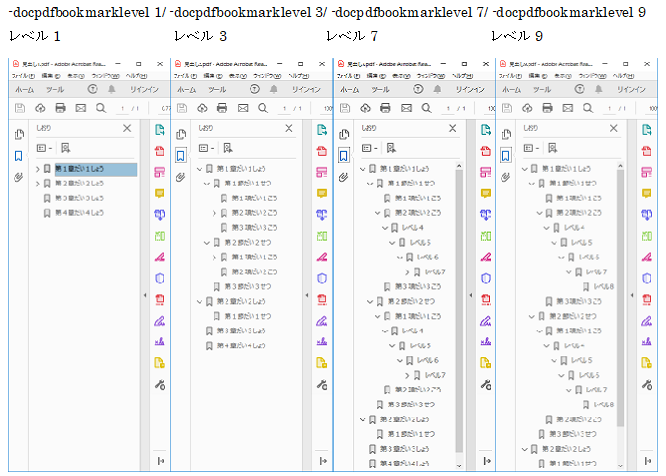Select the yellow comment tool in the レベル 1 window
666x476 pixels.
point(158,194)
